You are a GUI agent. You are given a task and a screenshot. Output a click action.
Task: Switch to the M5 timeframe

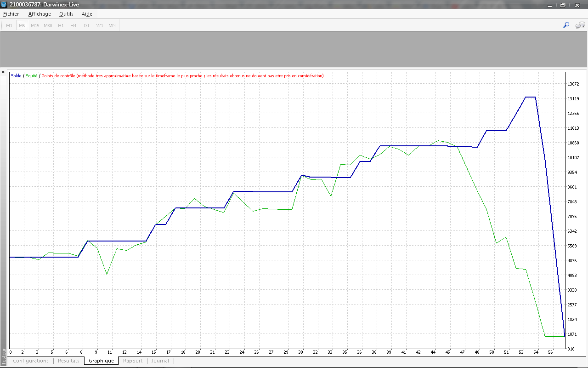click(x=22, y=25)
